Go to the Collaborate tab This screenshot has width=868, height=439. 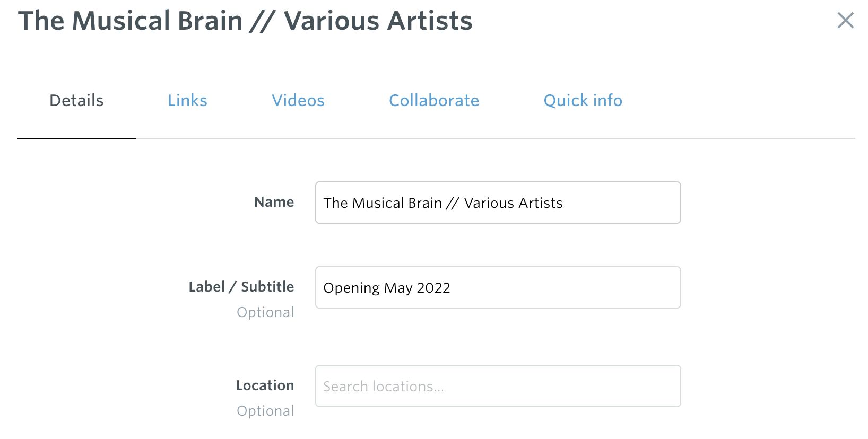tap(434, 101)
